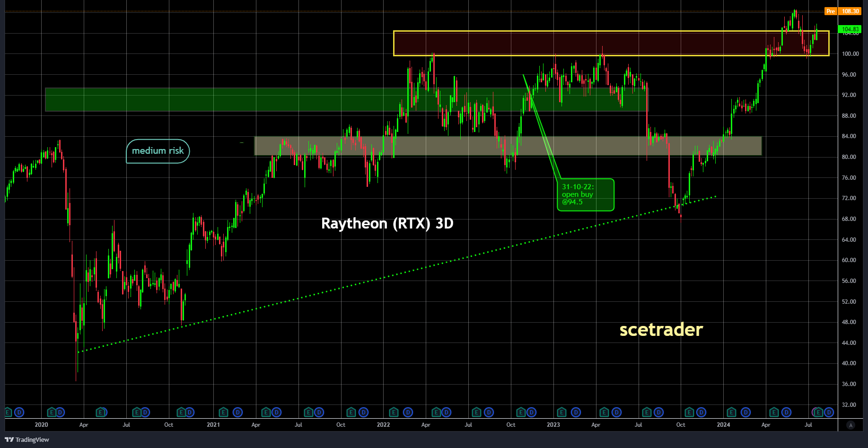The height and width of the screenshot is (448, 868).
Task: Select the yellow-bordered resistance rectangle
Action: (x=611, y=44)
